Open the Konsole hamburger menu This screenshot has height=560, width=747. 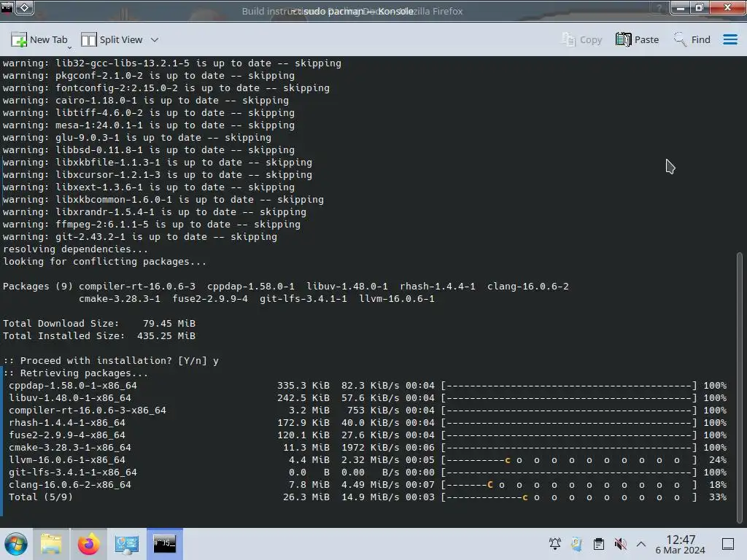point(729,39)
